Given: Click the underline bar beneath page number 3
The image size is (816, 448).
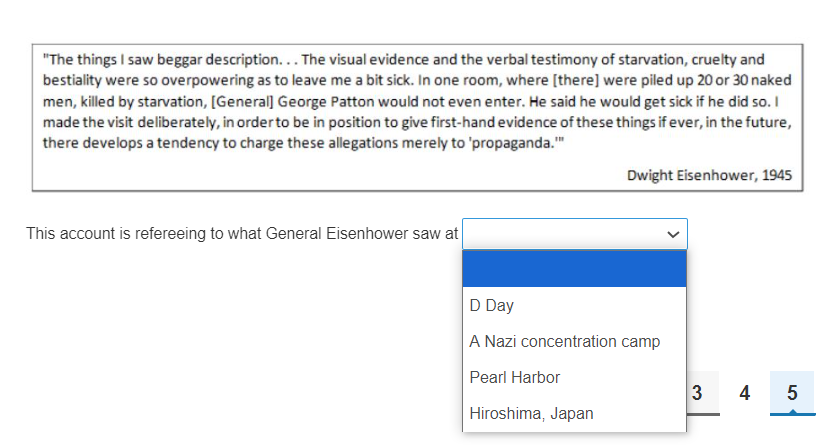Looking at the screenshot, I should (x=703, y=414).
